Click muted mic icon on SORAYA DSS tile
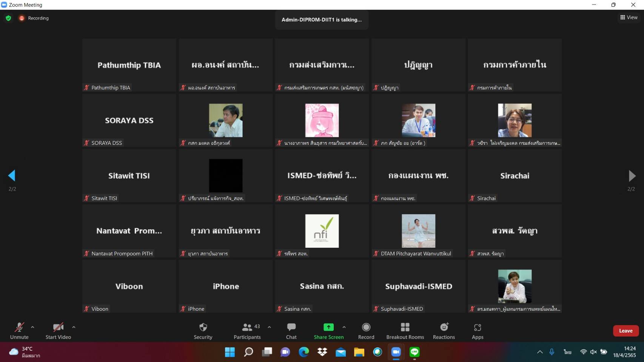 86,143
